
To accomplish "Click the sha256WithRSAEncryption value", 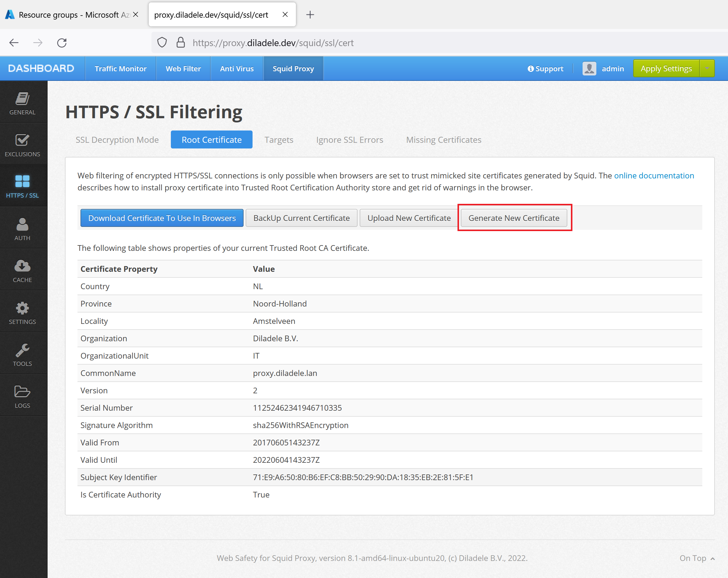I will pyautogui.click(x=300, y=425).
